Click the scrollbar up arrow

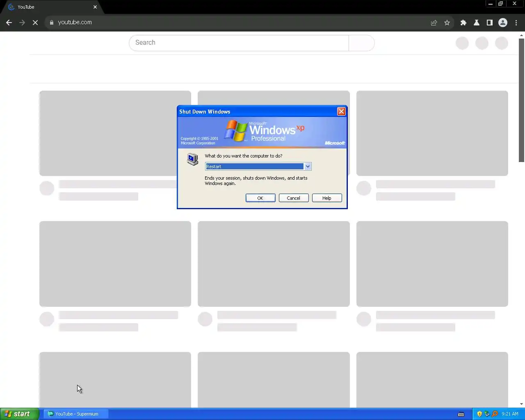coord(522,35)
